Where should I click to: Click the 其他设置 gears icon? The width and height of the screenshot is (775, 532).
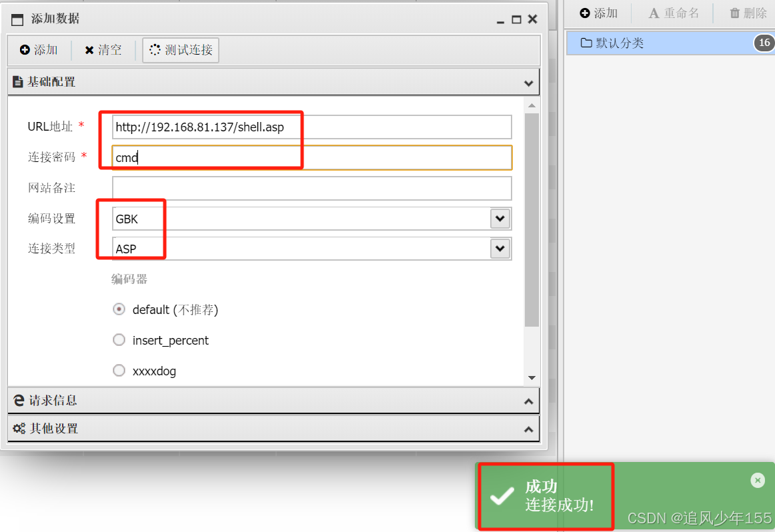19,429
